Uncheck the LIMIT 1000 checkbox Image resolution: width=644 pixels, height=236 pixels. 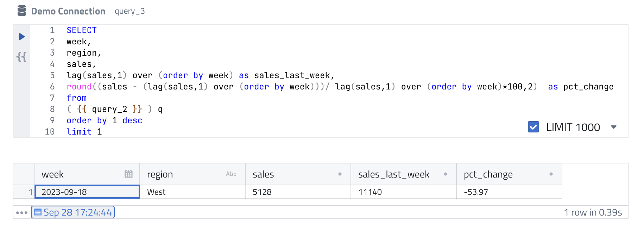pos(533,127)
